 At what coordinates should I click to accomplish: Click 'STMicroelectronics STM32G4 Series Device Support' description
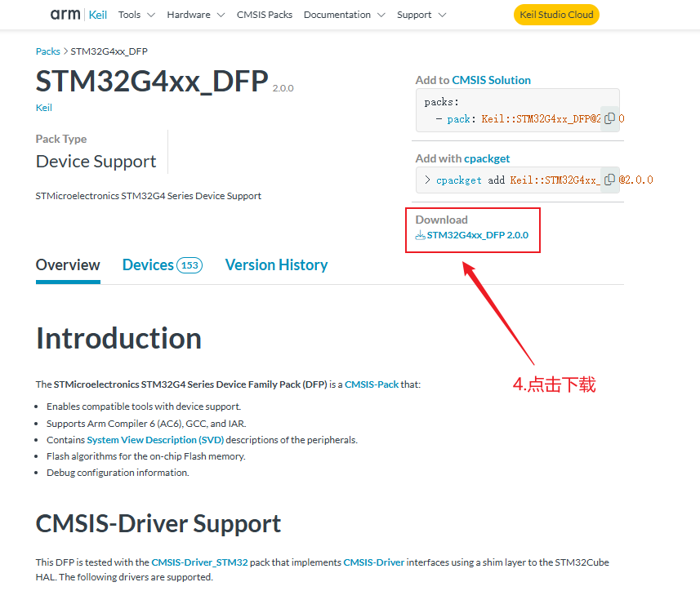148,196
